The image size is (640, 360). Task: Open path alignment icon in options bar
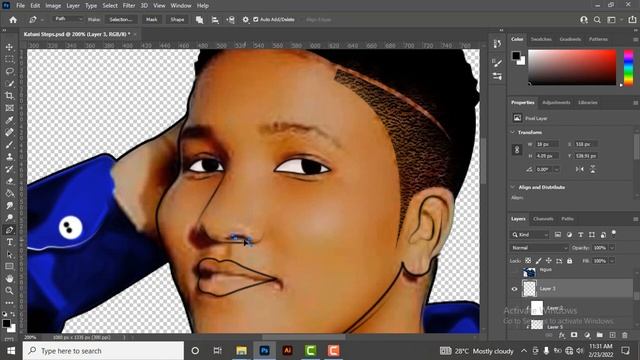[215, 20]
